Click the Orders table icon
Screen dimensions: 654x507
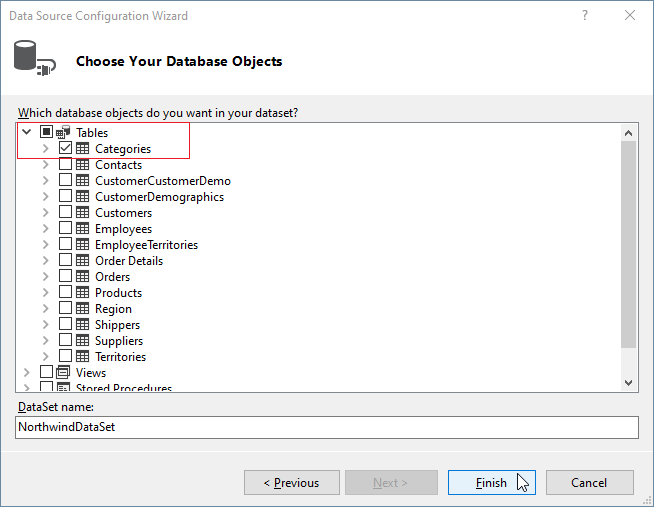tap(83, 276)
